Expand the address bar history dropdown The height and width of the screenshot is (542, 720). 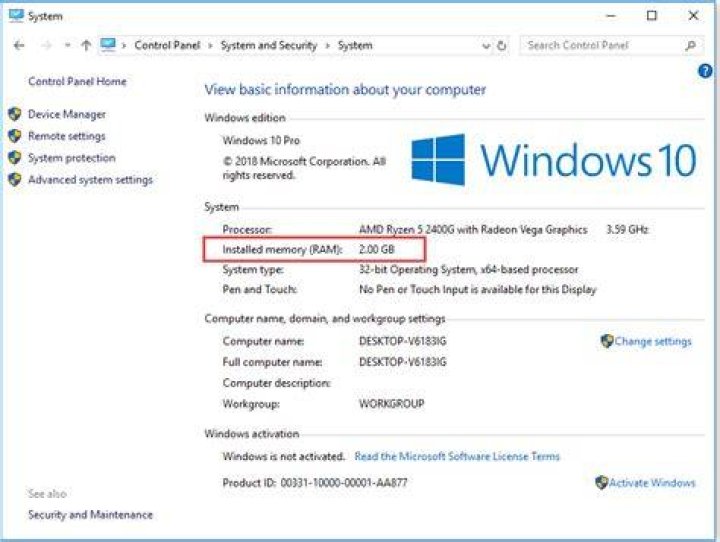coord(486,45)
